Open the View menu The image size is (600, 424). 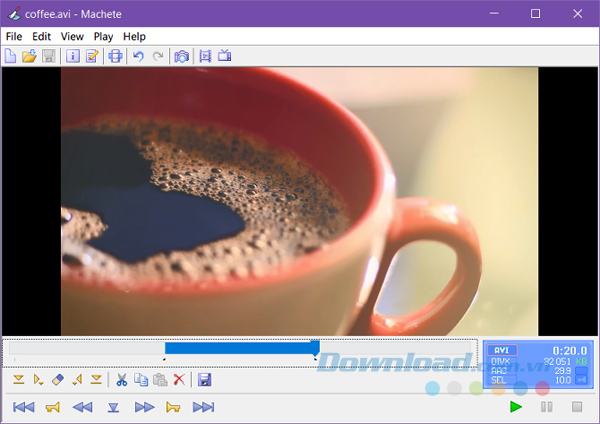click(x=72, y=36)
